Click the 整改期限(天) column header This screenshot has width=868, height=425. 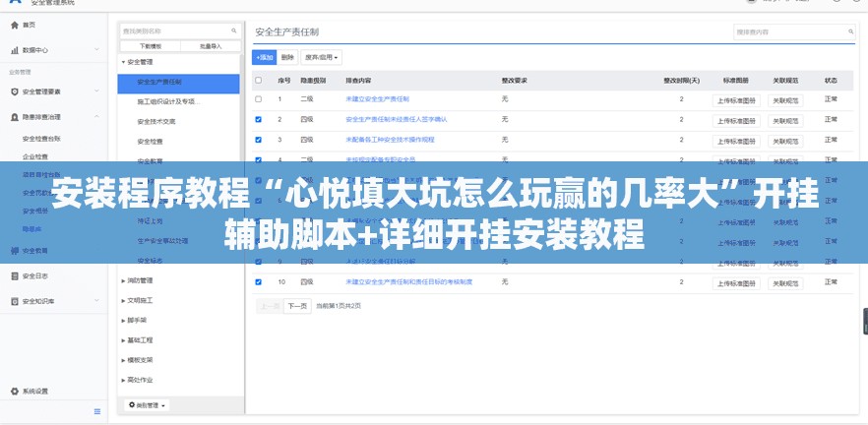coord(681,81)
